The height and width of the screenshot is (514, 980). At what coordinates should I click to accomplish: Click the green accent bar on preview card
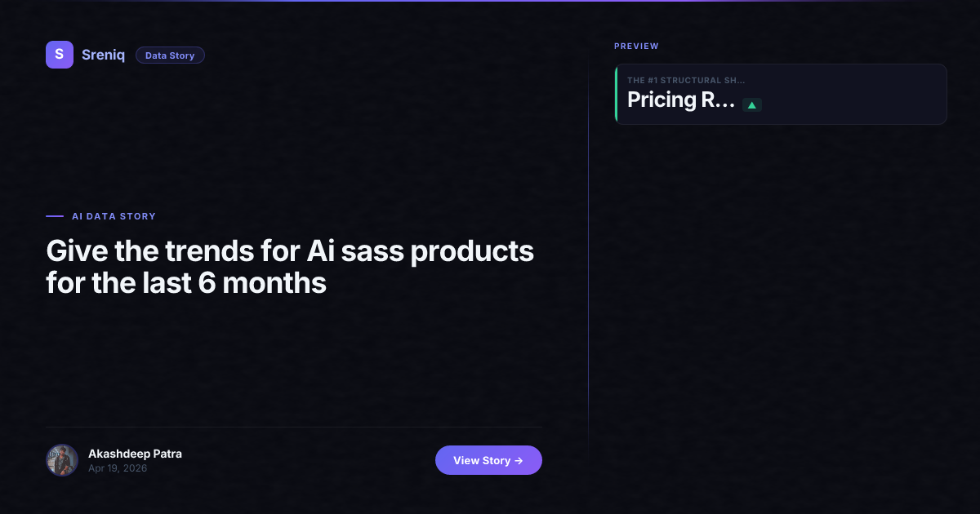616,94
